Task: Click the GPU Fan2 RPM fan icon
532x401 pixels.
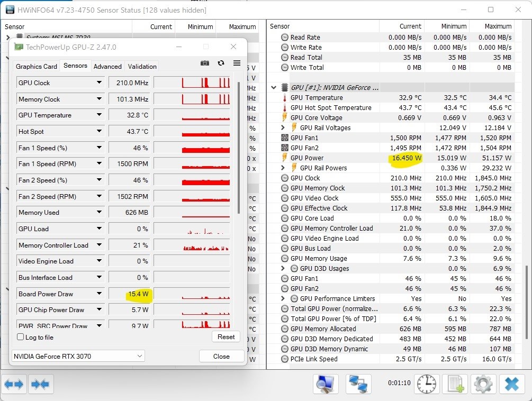Action: point(285,148)
